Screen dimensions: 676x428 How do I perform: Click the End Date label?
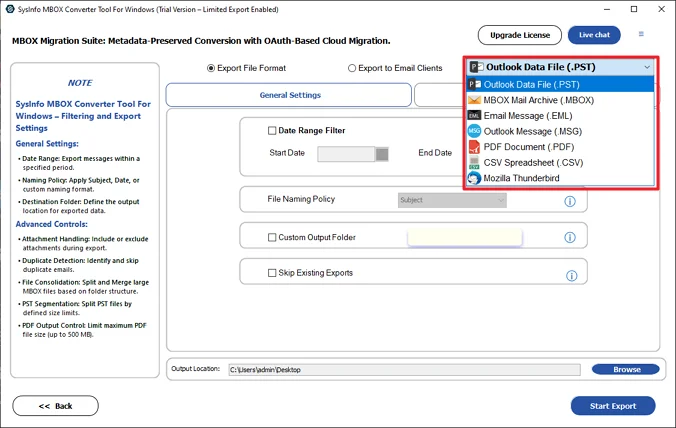coord(435,153)
